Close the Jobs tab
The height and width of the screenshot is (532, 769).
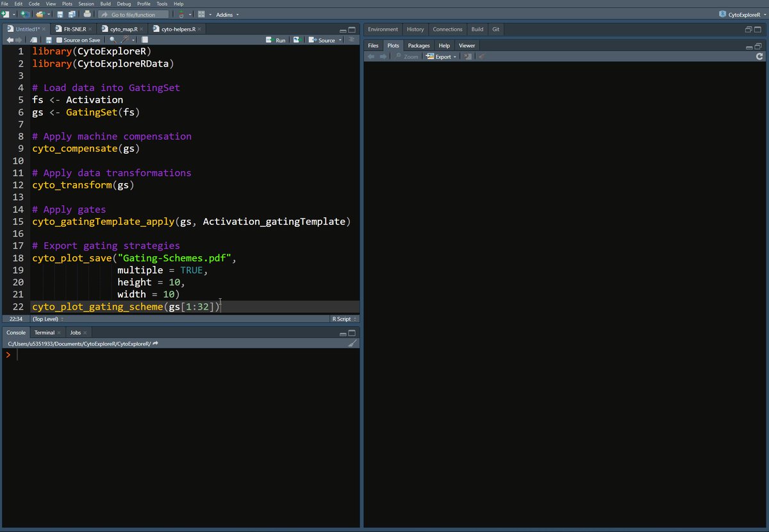[85, 333]
